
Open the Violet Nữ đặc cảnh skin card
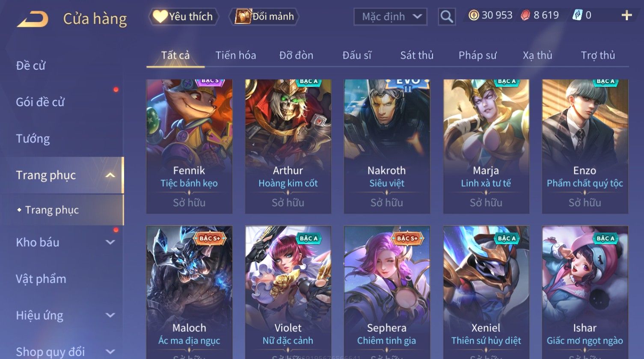(x=288, y=292)
